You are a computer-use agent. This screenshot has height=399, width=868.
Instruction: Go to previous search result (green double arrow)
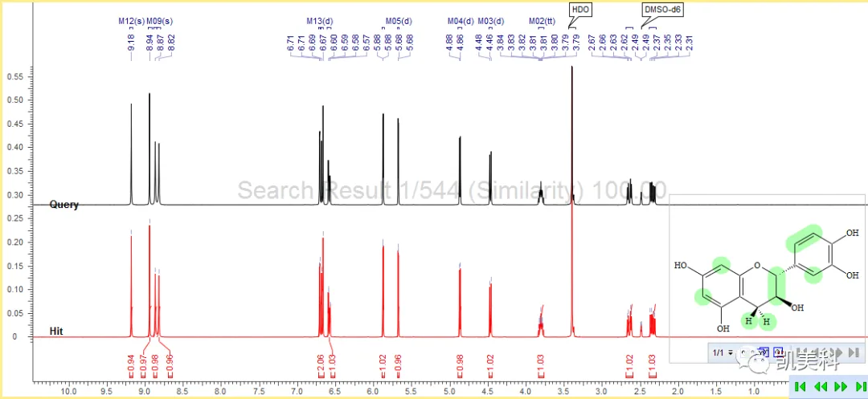[x=820, y=387]
